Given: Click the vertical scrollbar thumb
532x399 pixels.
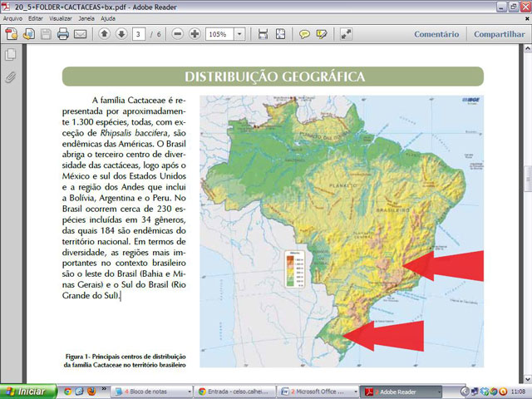Looking at the screenshot, I should 528,179.
